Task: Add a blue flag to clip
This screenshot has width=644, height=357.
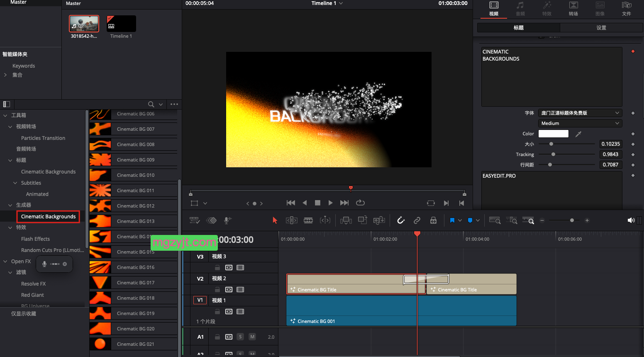Action: (x=452, y=220)
